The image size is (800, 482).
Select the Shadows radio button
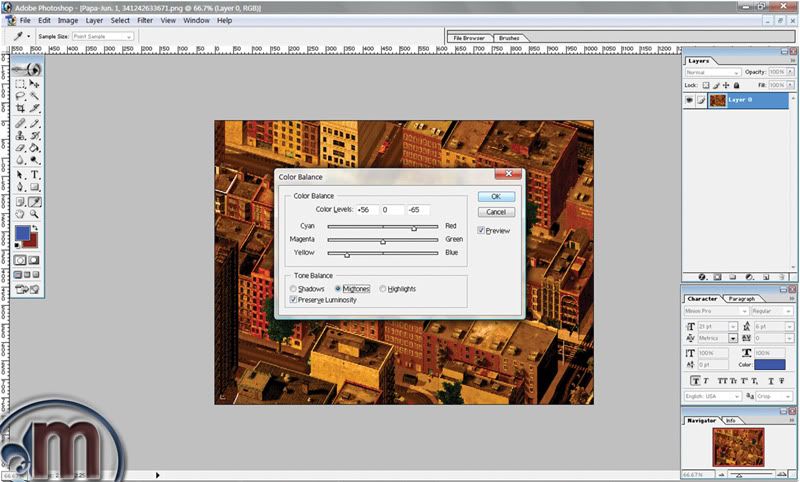click(x=293, y=289)
